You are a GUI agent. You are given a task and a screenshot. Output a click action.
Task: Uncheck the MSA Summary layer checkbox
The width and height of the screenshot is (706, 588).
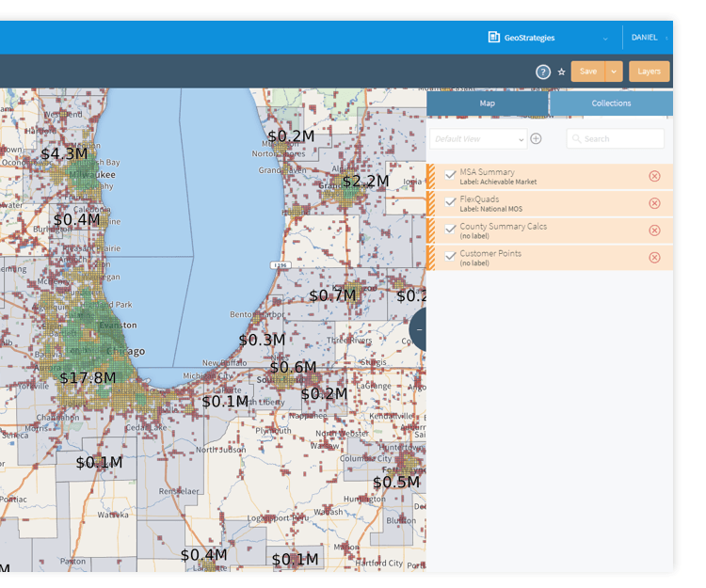(450, 175)
